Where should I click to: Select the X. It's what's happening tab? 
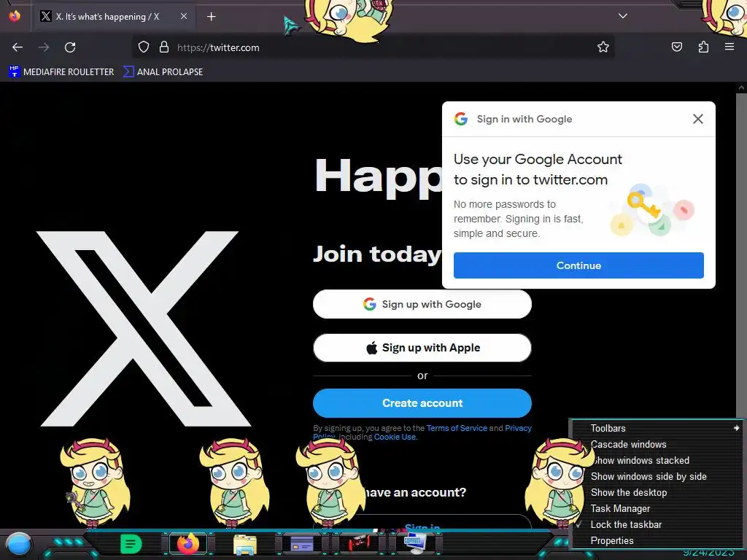coord(113,17)
